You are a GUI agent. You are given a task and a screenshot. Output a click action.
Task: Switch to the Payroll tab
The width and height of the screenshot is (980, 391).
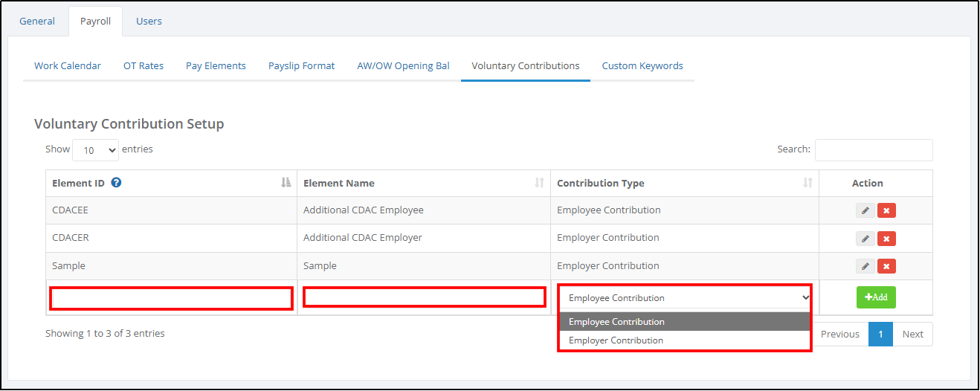point(95,21)
